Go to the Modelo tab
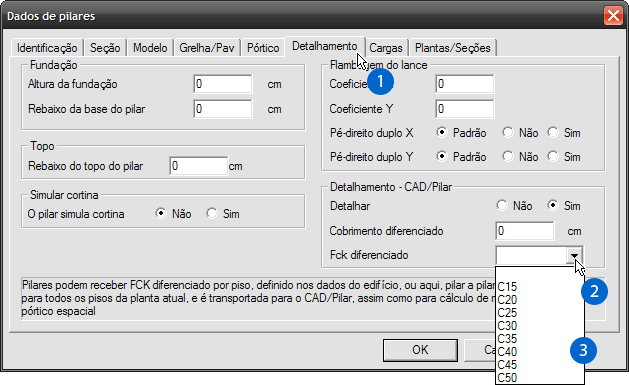This screenshot has width=629, height=385. pyautogui.click(x=150, y=48)
